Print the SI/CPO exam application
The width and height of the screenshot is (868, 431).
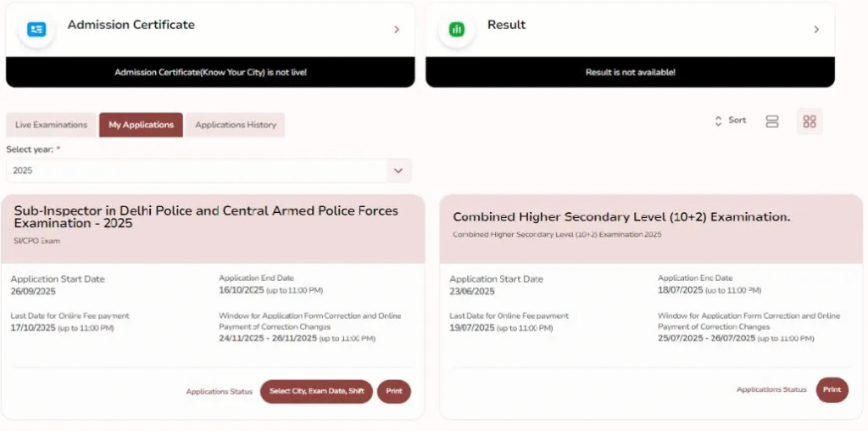[394, 391]
